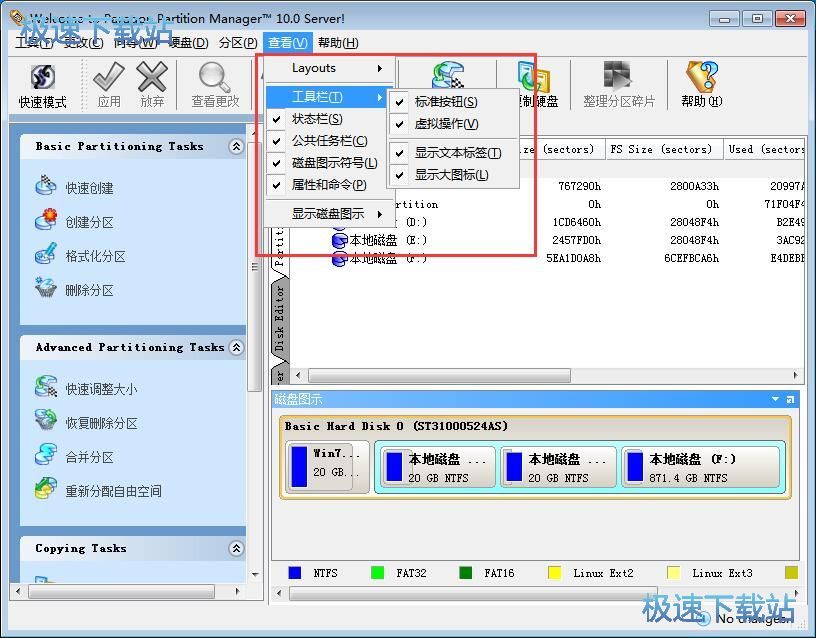This screenshot has height=638, width=816.
Task: Launch the 复制硬盘 copy disk tool
Action: pyautogui.click(x=536, y=85)
